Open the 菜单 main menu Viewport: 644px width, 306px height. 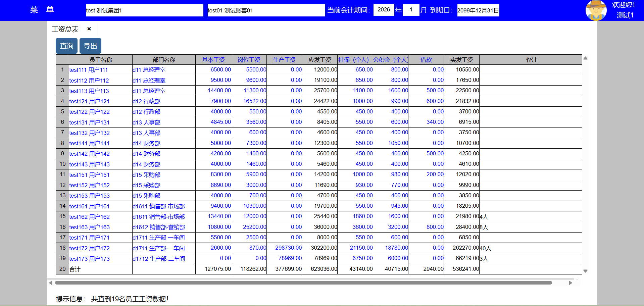42,10
